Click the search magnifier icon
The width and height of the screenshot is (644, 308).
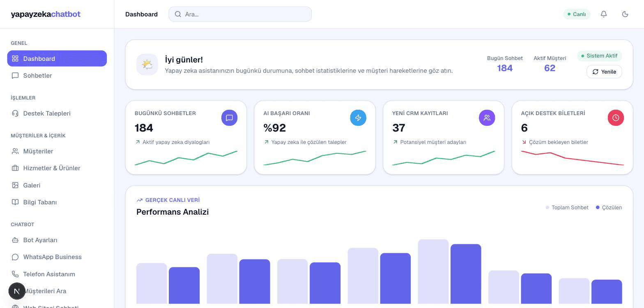click(x=178, y=14)
